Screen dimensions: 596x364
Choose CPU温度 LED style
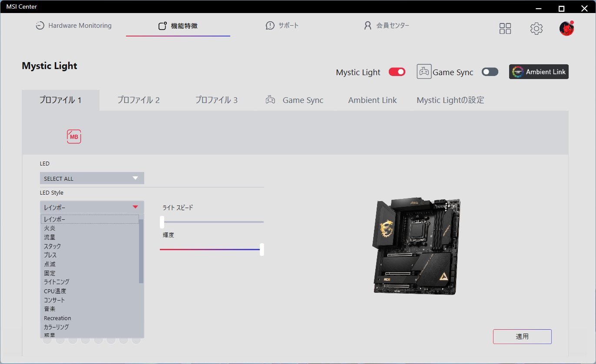tap(90, 291)
